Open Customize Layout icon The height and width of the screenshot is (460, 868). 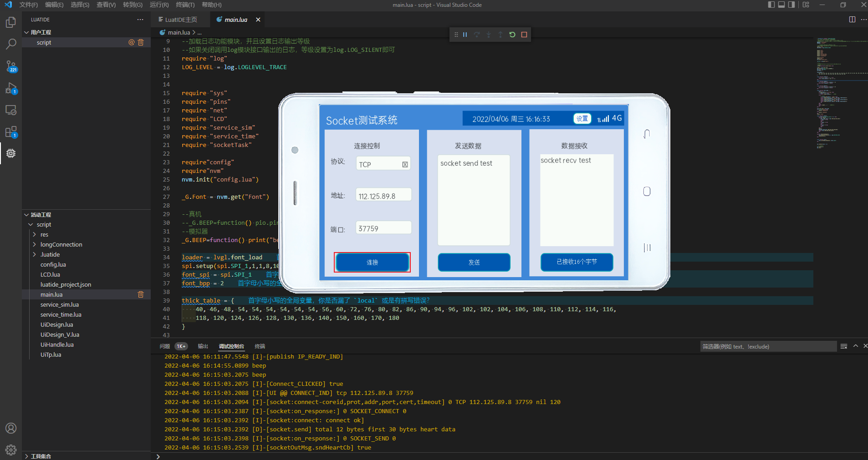tap(806, 5)
